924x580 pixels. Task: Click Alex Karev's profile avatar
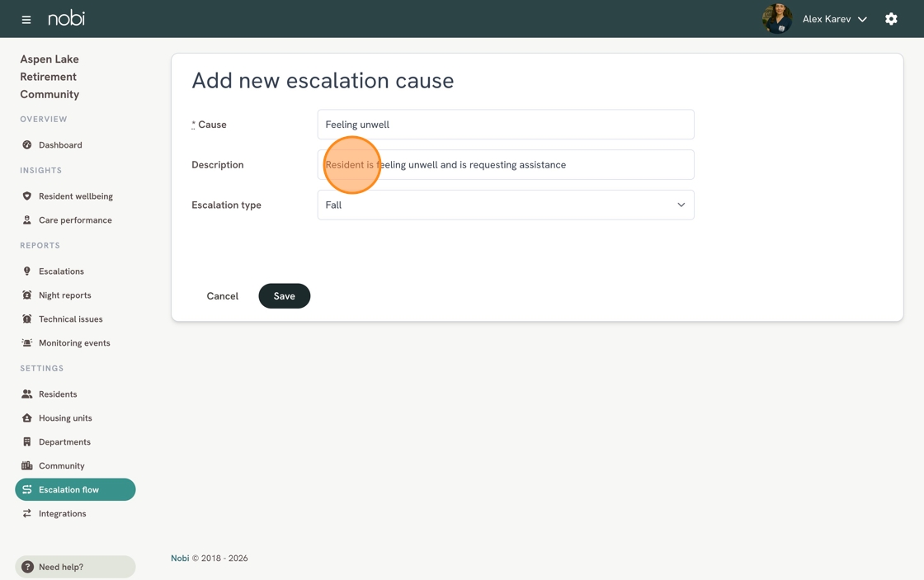(776, 19)
